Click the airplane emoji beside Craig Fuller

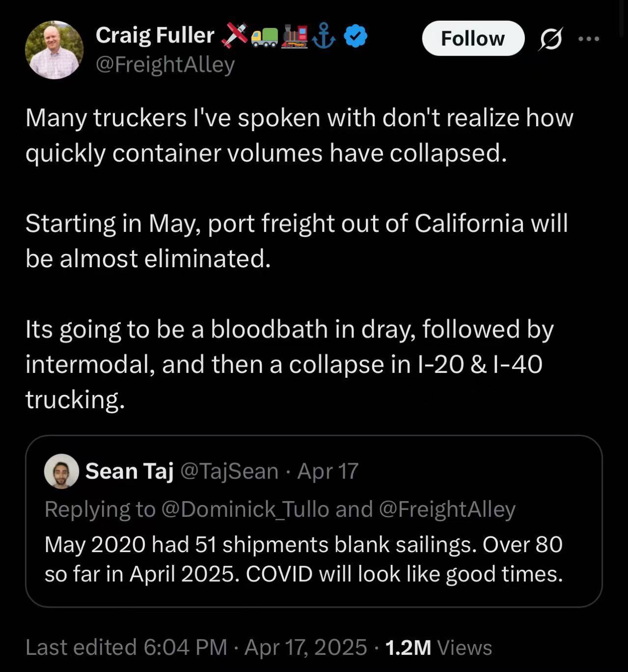click(x=235, y=36)
